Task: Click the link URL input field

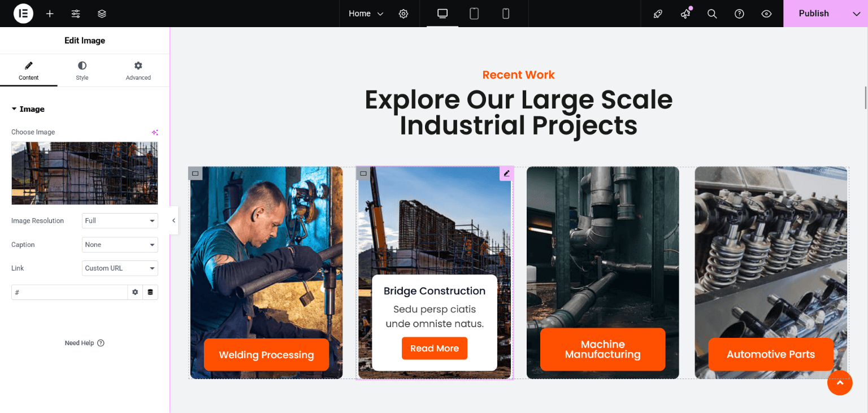Action: click(70, 292)
